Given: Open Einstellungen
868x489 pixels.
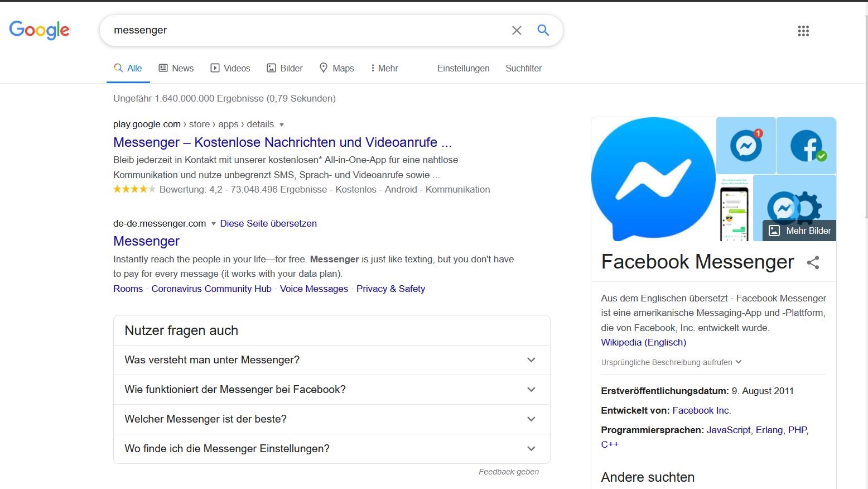Looking at the screenshot, I should (463, 68).
